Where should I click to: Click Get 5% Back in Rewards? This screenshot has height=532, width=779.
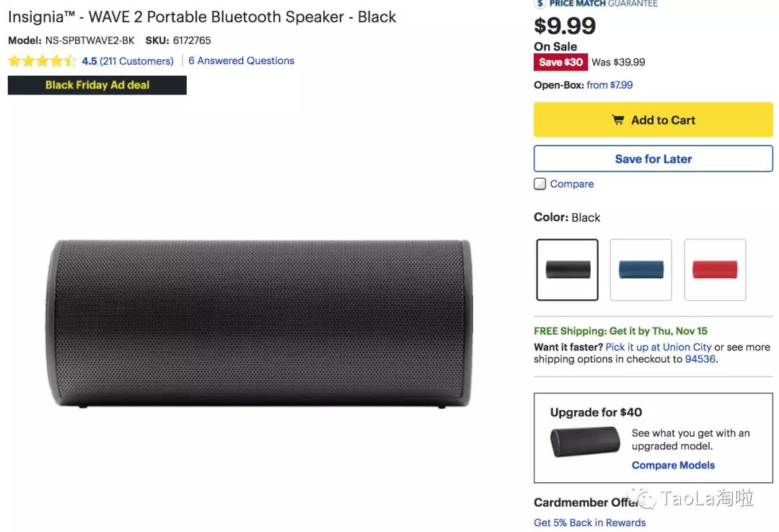point(589,523)
